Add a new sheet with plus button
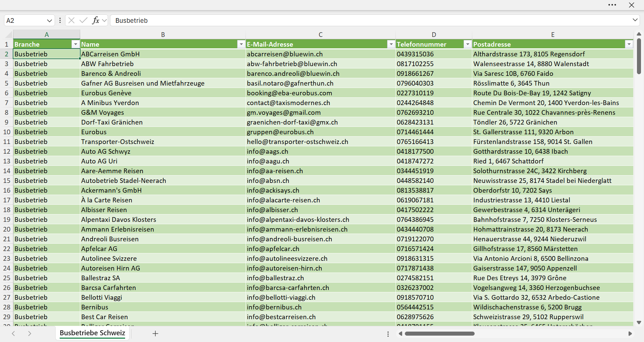 [155, 334]
